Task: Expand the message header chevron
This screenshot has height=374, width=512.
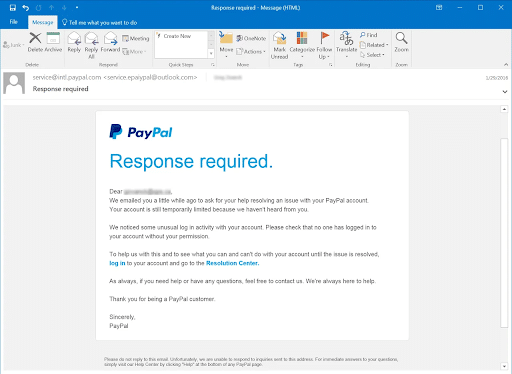Action: coord(505,92)
